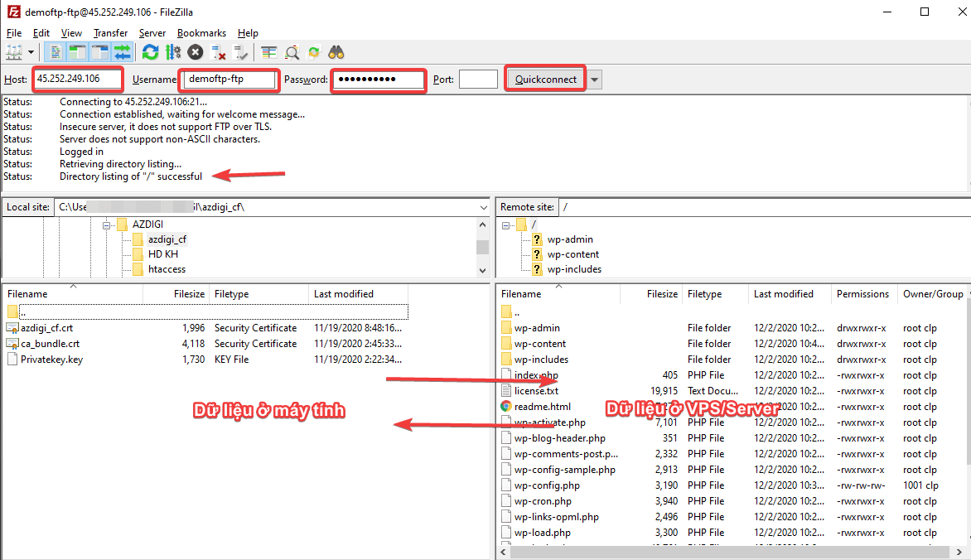Disconnect from the server
Image resolution: width=971 pixels, height=560 pixels.
tap(219, 51)
